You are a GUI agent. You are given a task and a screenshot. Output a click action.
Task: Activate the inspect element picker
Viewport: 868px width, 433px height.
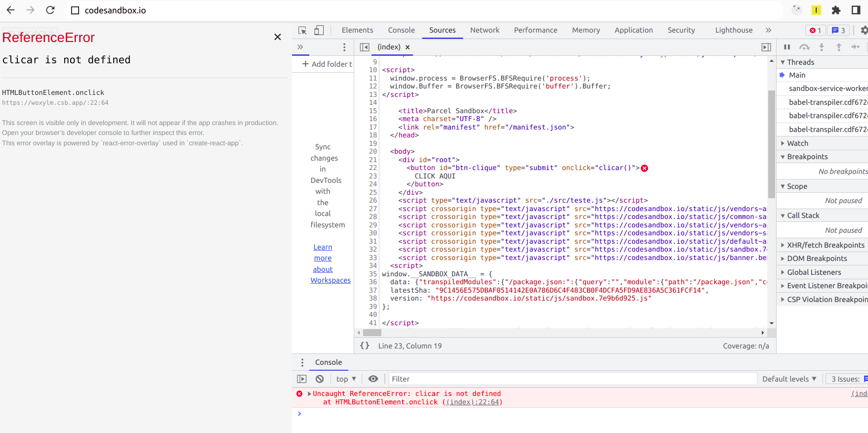302,30
